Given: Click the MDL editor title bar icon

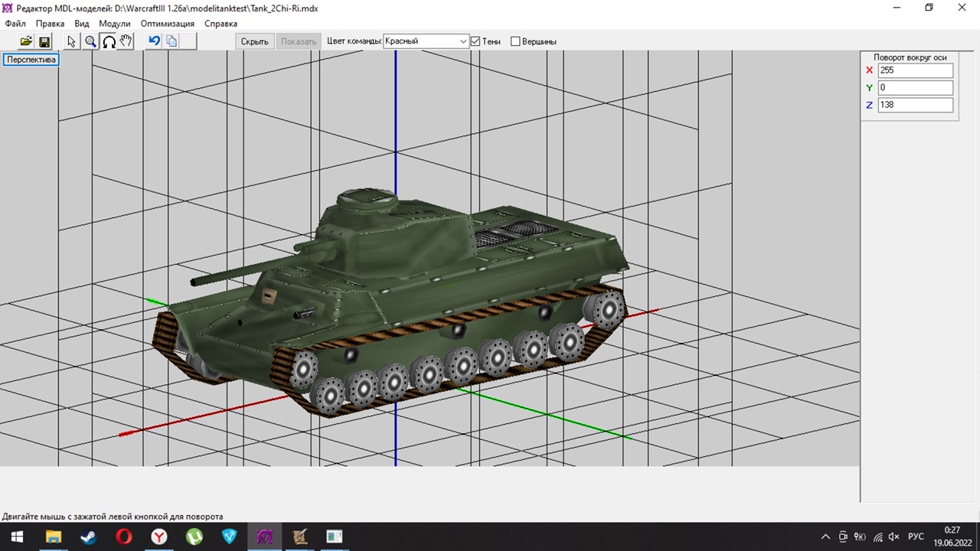Looking at the screenshot, I should [8, 8].
